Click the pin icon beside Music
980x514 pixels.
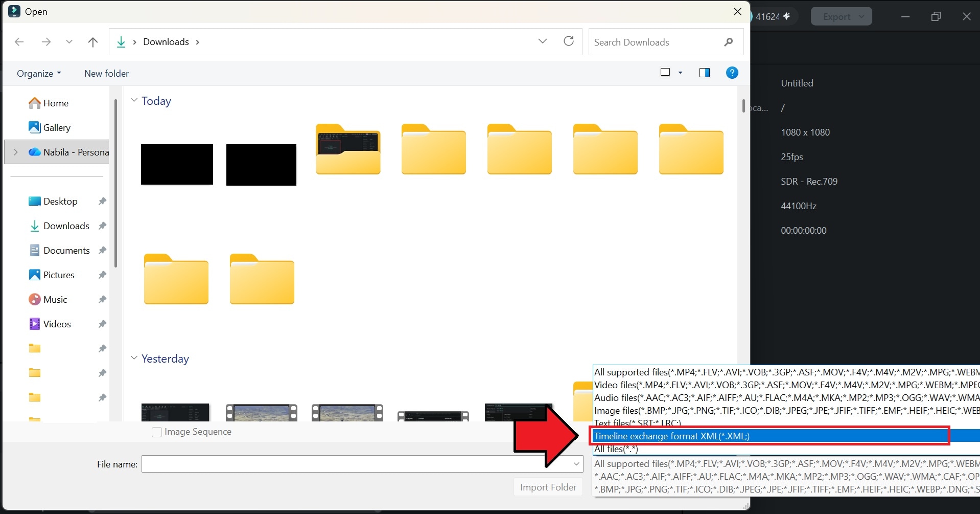[x=102, y=299]
